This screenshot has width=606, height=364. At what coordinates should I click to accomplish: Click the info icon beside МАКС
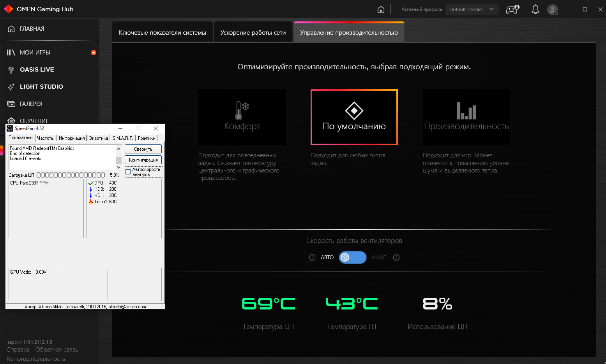(396, 257)
